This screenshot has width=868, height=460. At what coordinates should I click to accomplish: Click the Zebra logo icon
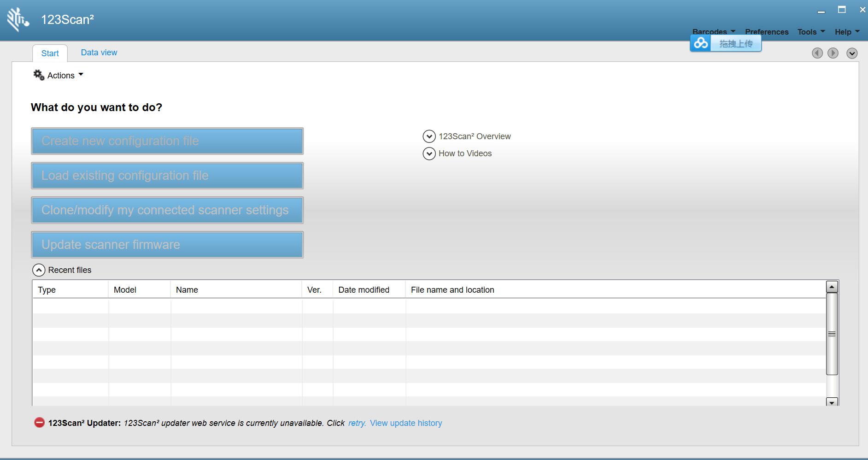click(18, 20)
